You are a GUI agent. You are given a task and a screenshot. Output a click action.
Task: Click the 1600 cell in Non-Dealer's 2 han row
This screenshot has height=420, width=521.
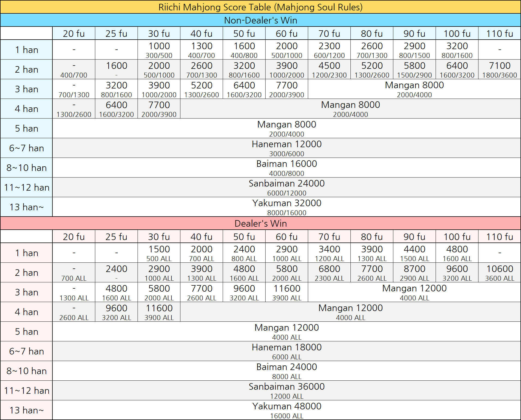(x=116, y=69)
